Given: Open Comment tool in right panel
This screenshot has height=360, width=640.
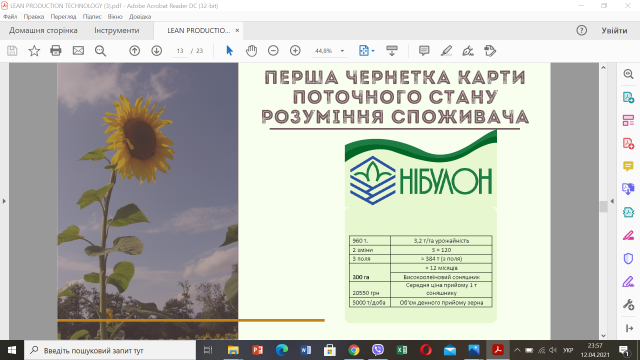Looking at the screenshot, I should click(x=628, y=166).
